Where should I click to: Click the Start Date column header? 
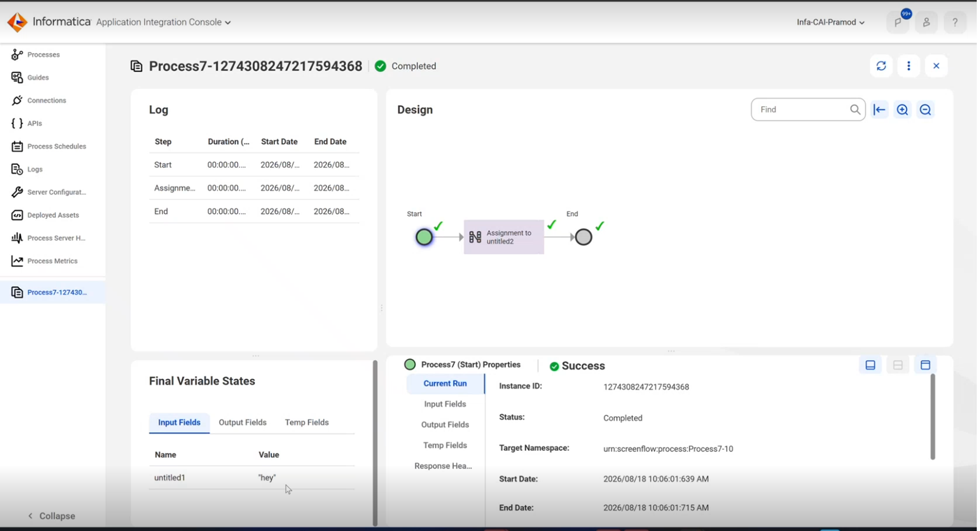point(279,141)
